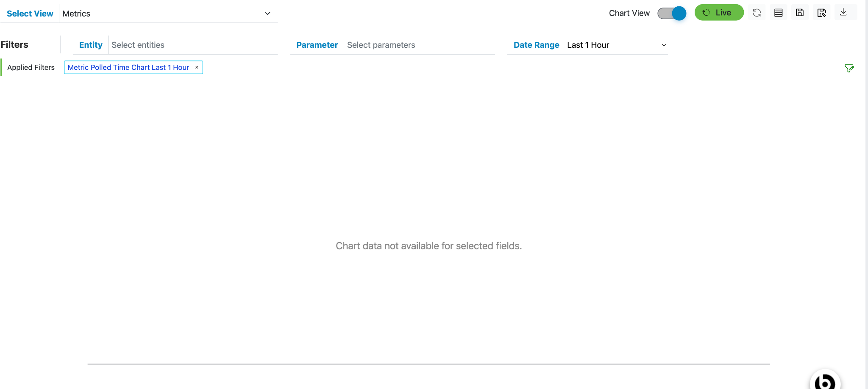868x389 pixels.
Task: Toggle the Chart View switch
Action: 672,13
